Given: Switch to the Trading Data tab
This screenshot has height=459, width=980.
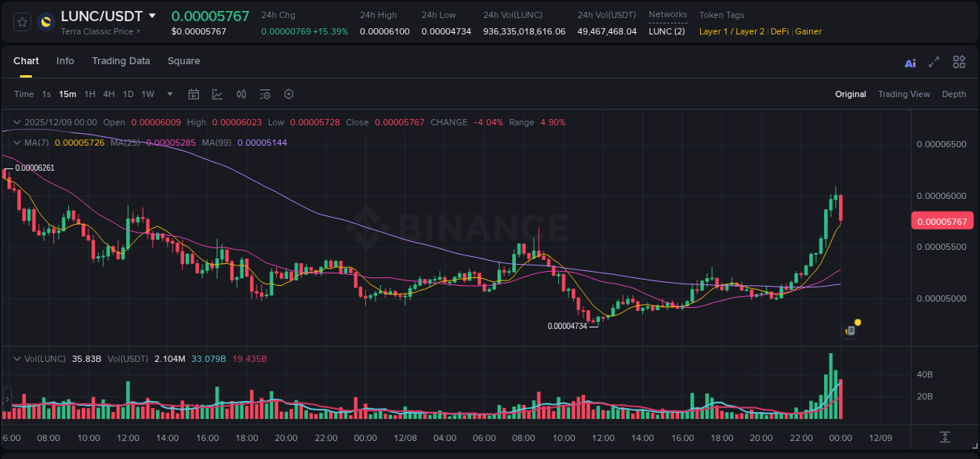Looking at the screenshot, I should 121,61.
